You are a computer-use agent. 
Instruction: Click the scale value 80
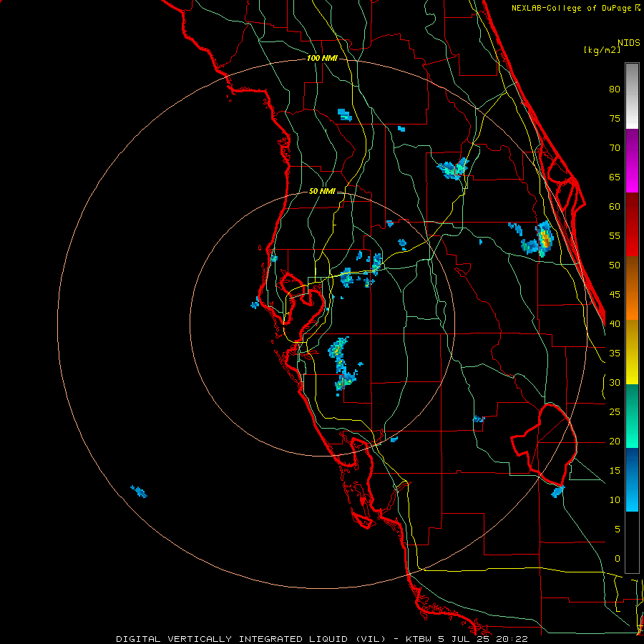click(615, 89)
